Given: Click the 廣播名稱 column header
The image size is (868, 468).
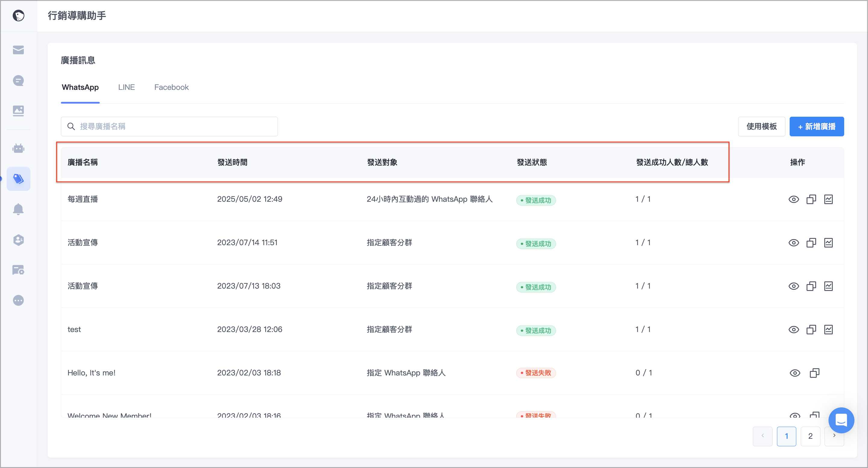Looking at the screenshot, I should click(x=83, y=162).
